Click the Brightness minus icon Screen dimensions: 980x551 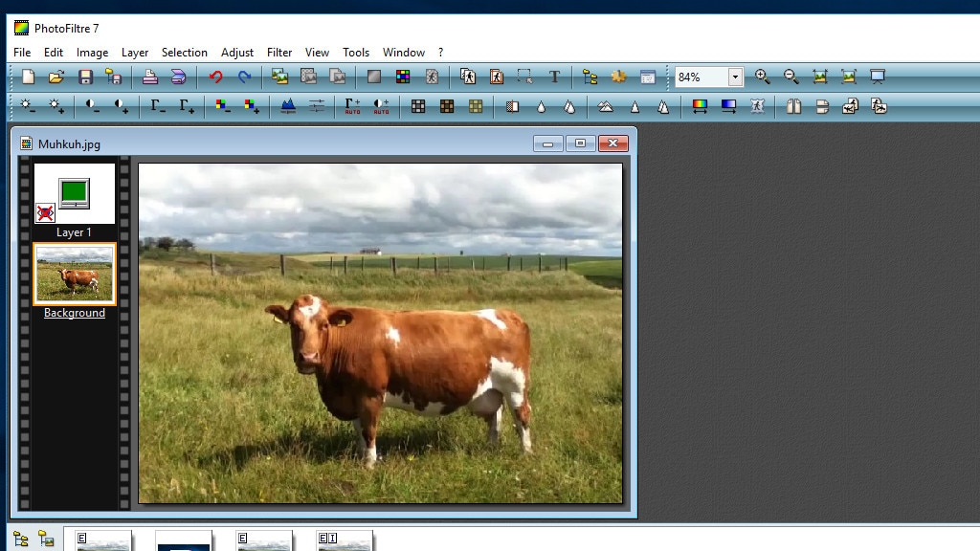pos(27,106)
